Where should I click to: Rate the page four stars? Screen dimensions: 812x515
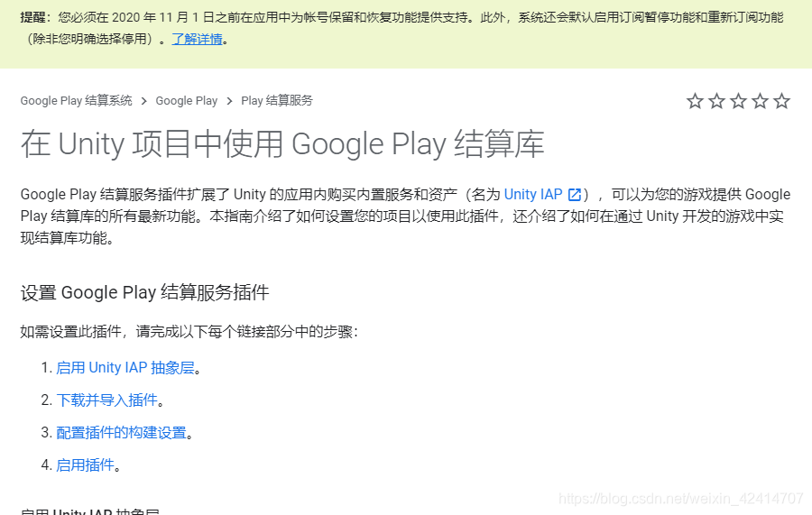click(x=760, y=101)
